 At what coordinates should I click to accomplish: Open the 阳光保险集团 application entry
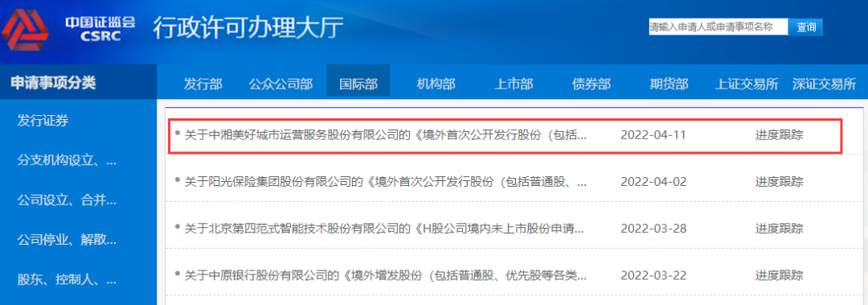click(x=385, y=181)
